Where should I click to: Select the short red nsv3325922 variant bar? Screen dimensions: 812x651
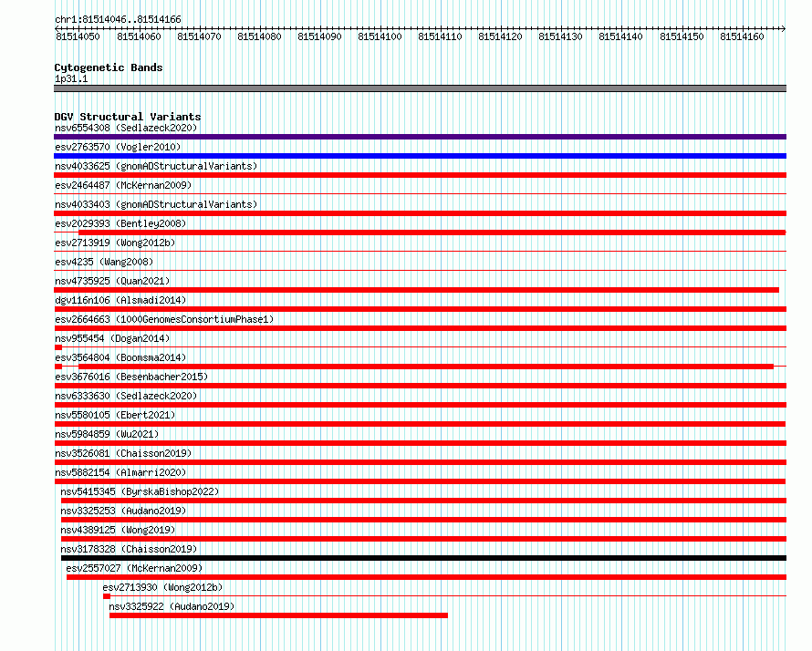[x=278, y=615]
